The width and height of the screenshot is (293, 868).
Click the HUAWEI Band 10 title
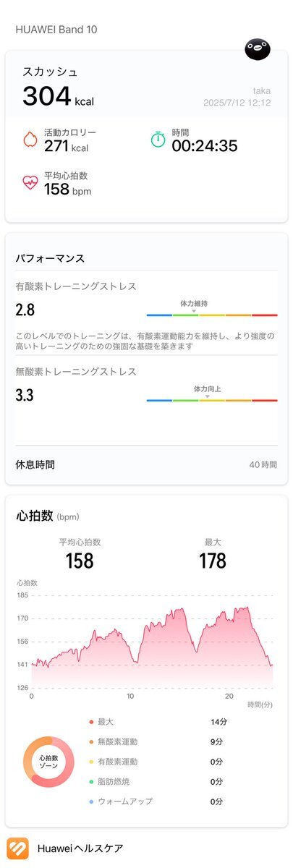(x=56, y=30)
